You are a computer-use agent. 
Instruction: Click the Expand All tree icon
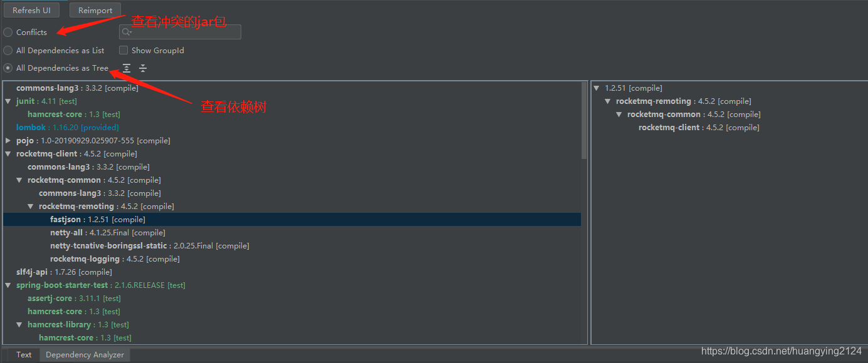click(126, 68)
